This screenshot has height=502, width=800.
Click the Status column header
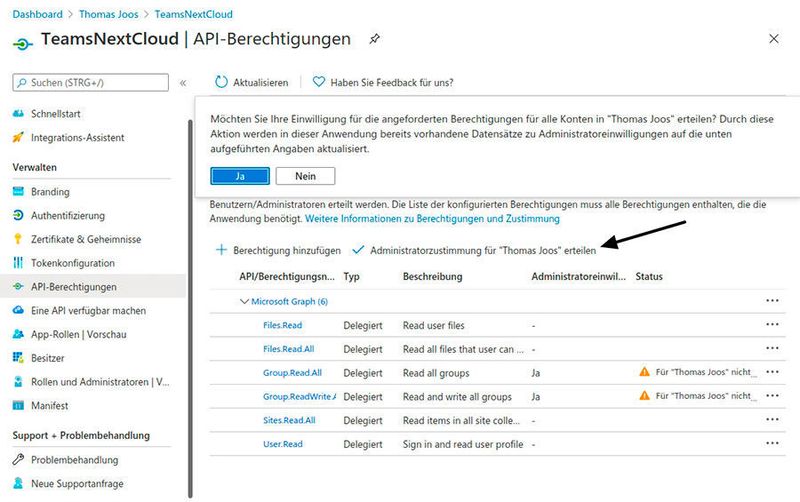[x=649, y=277]
